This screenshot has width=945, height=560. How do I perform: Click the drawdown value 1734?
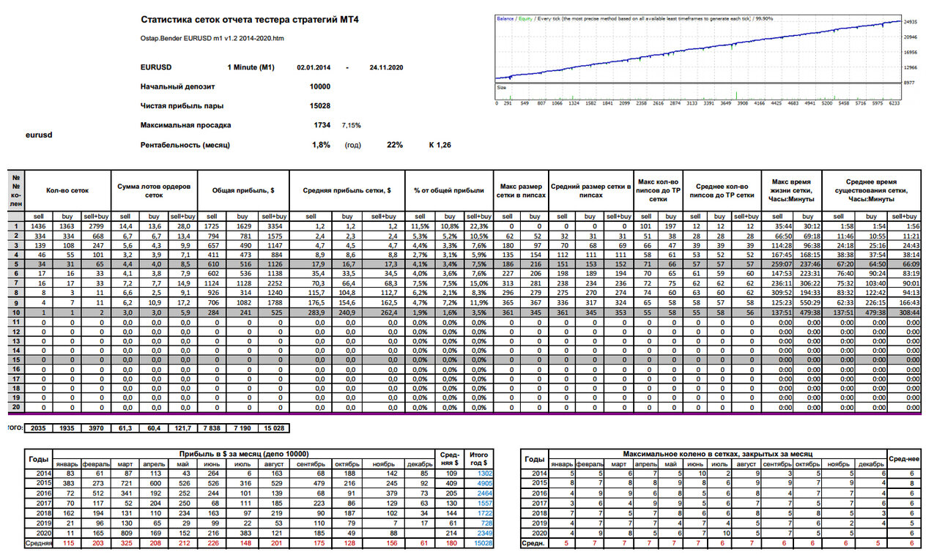(321, 126)
